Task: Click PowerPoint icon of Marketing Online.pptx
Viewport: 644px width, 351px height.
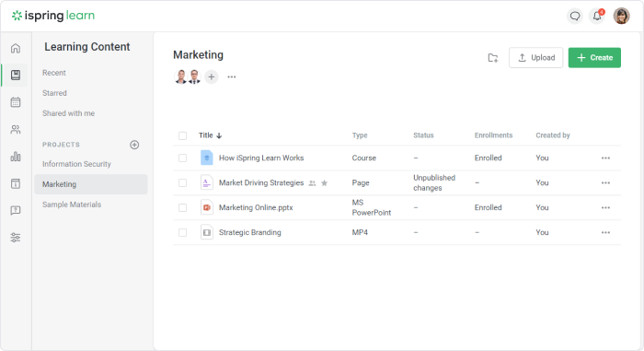Action: pyautogui.click(x=207, y=208)
